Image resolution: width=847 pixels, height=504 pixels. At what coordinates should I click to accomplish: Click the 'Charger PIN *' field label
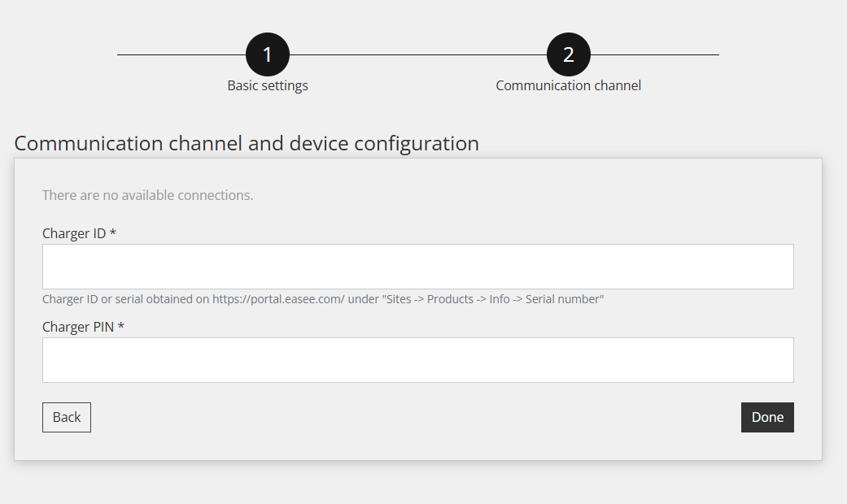(83, 327)
